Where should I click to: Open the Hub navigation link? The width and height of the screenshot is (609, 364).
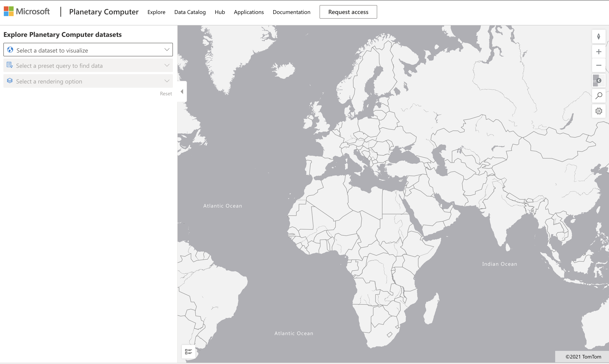tap(220, 12)
